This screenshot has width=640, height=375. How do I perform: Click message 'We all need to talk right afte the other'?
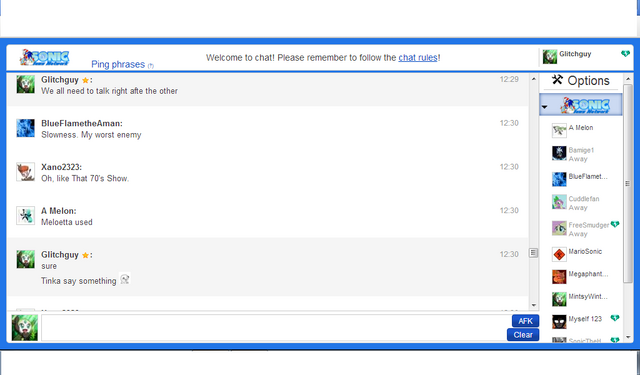(109, 91)
